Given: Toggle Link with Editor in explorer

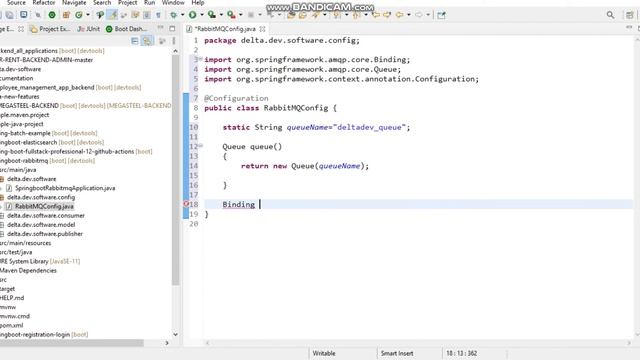Looking at the screenshot, I should [x=147, y=41].
